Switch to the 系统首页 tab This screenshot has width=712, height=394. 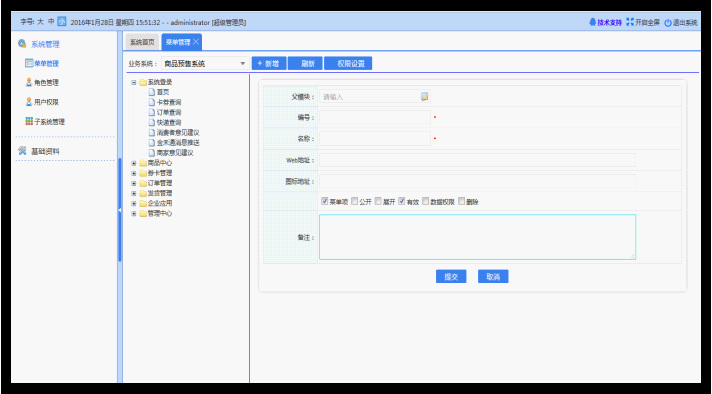click(x=142, y=42)
